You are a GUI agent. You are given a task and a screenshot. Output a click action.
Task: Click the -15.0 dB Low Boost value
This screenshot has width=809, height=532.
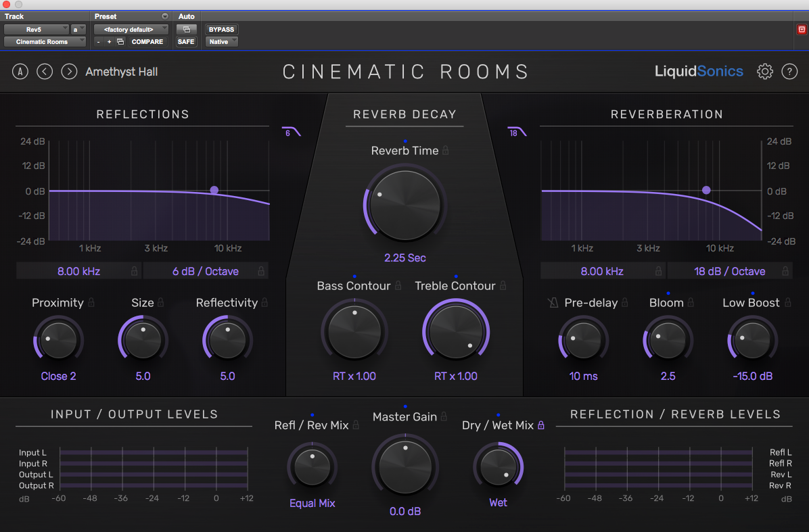(x=753, y=377)
